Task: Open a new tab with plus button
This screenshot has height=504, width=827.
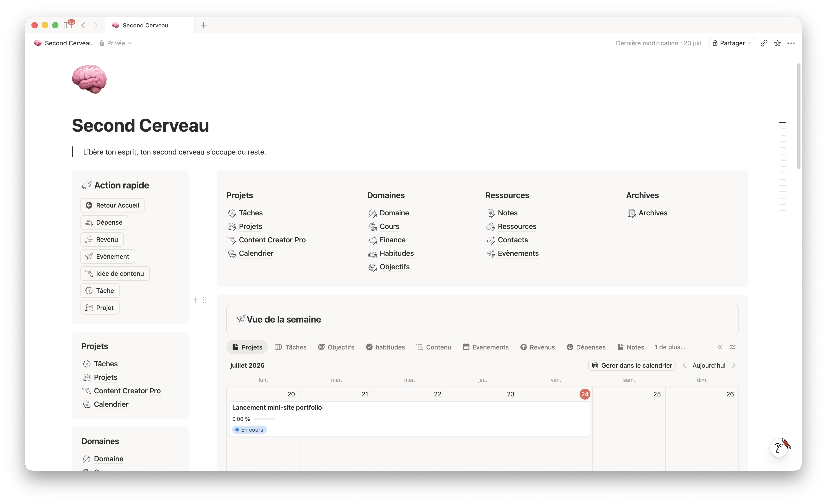Action: coord(203,25)
